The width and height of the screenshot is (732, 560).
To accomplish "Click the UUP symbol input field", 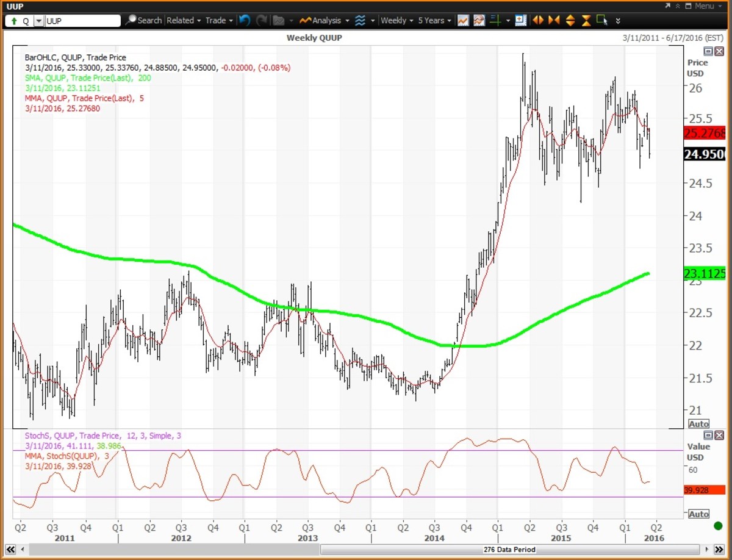I will (x=83, y=21).
